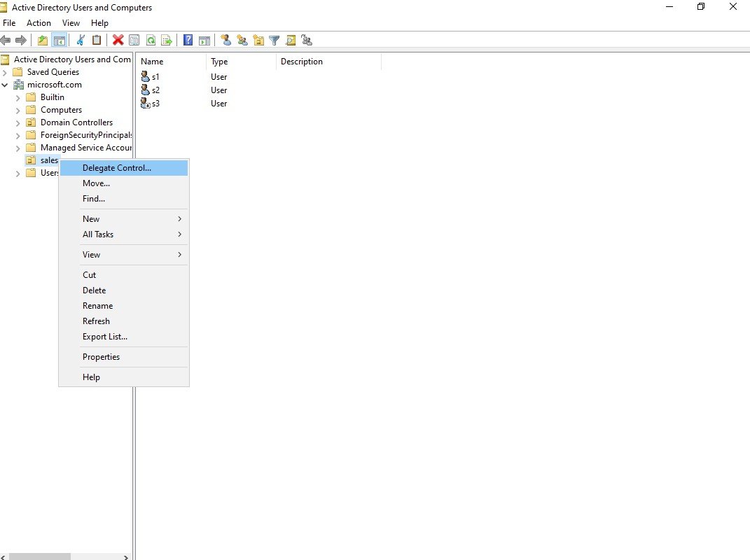The image size is (750, 560).
Task: Click the Paste clipboard toolbar icon
Action: coord(97,41)
